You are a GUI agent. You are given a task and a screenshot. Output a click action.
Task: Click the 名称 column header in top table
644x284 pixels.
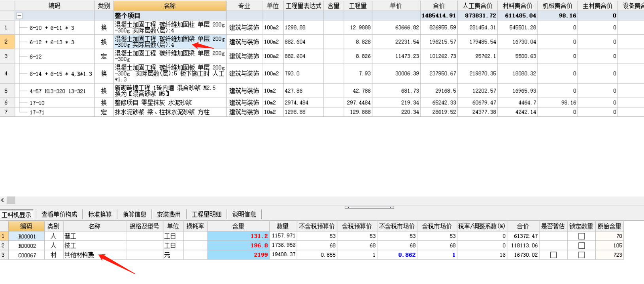170,6
